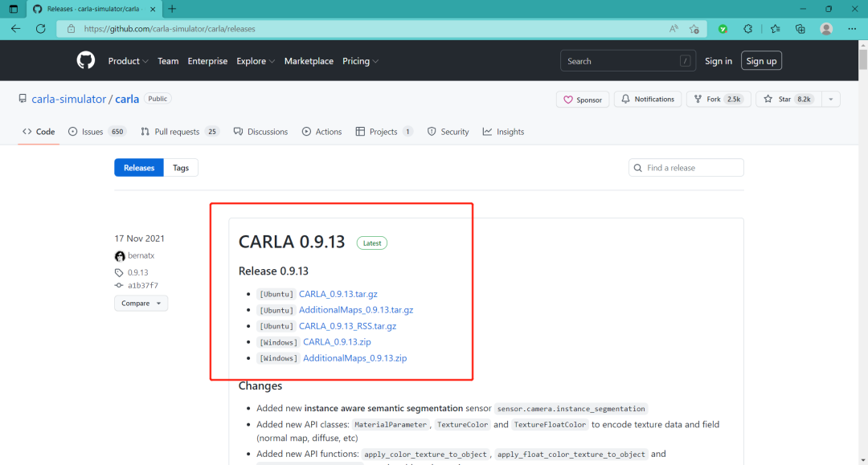Click the 2.5k fork count badge
Viewport: 868px width, 465px height.
pos(734,99)
